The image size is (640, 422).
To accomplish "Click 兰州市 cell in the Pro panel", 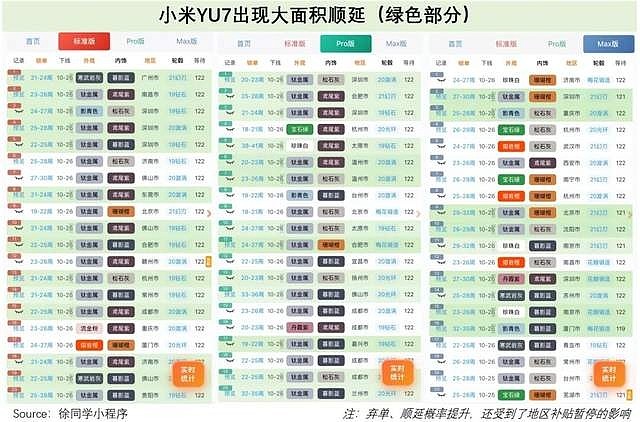I will [360, 393].
